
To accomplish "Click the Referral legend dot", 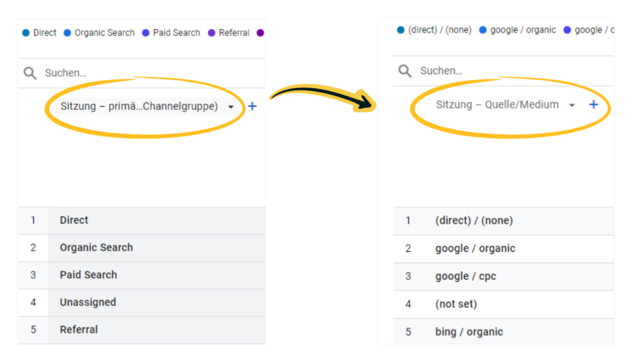I will [211, 33].
